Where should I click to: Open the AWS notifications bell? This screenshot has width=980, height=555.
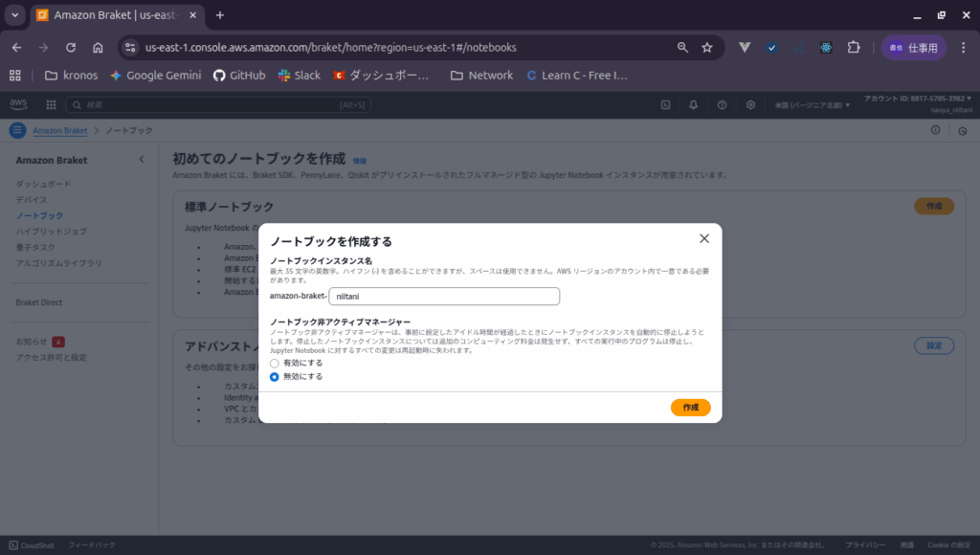pyautogui.click(x=693, y=105)
